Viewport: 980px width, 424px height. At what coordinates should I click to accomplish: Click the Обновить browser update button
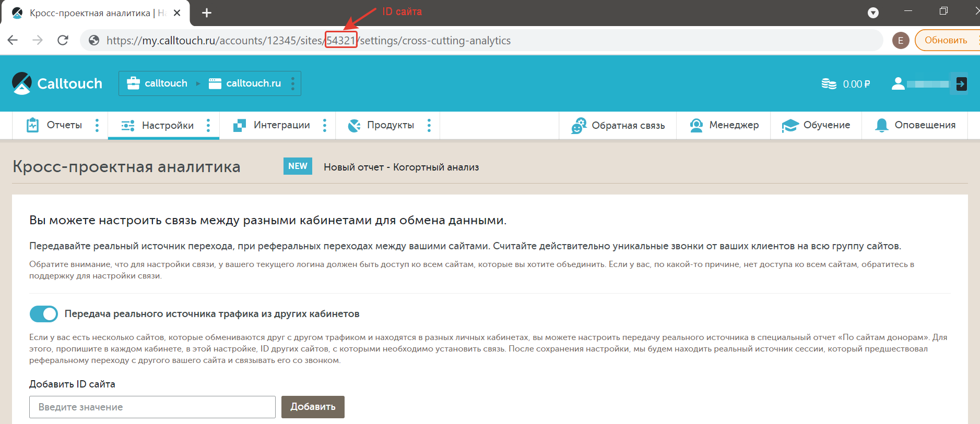tap(947, 40)
